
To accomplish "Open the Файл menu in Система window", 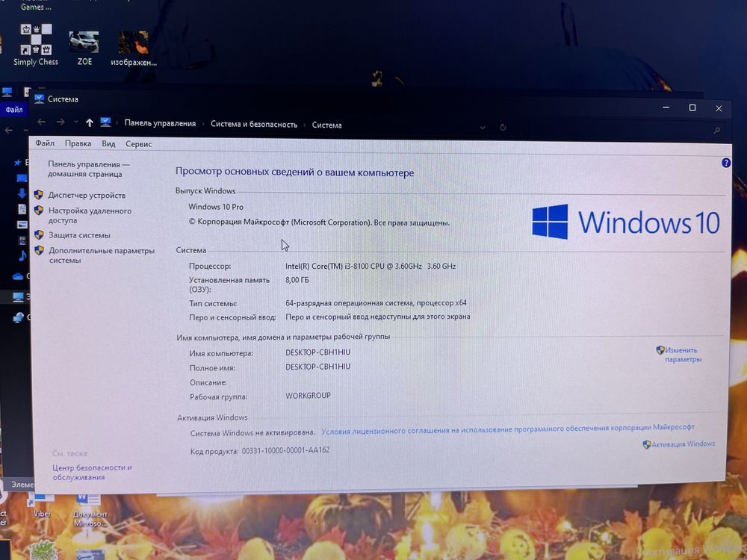I will [x=45, y=143].
